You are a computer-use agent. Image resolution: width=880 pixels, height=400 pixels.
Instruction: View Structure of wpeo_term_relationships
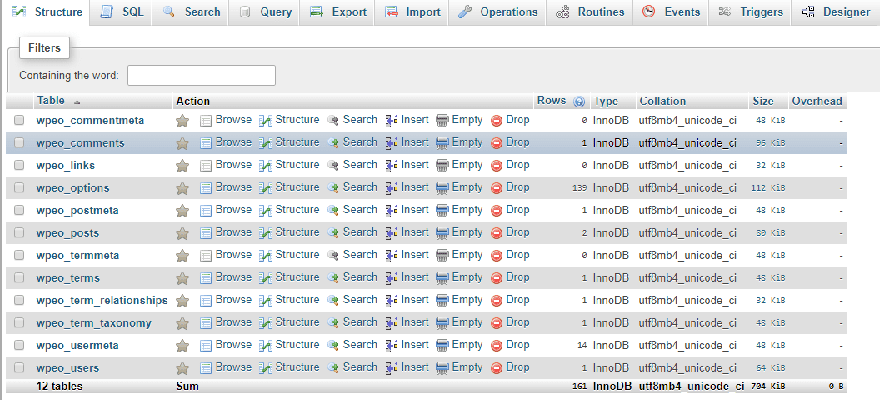[289, 300]
